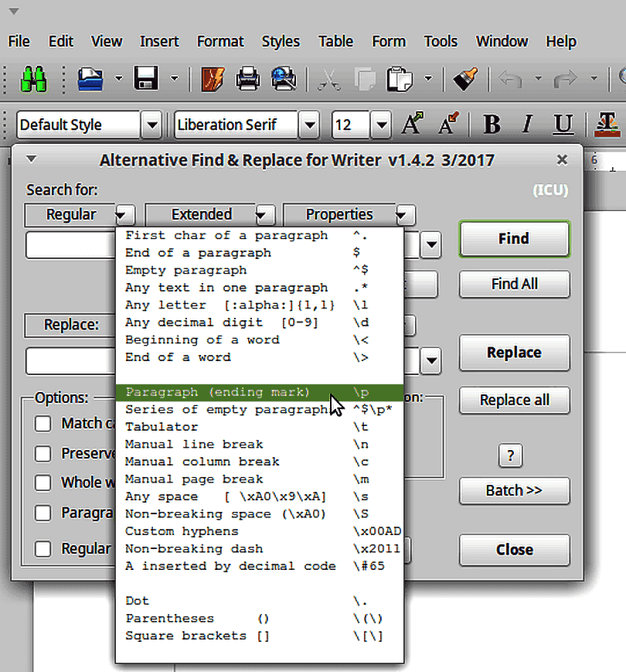Image resolution: width=626 pixels, height=672 pixels.
Task: Click the binoculars Find & Replace icon
Action: [34, 78]
